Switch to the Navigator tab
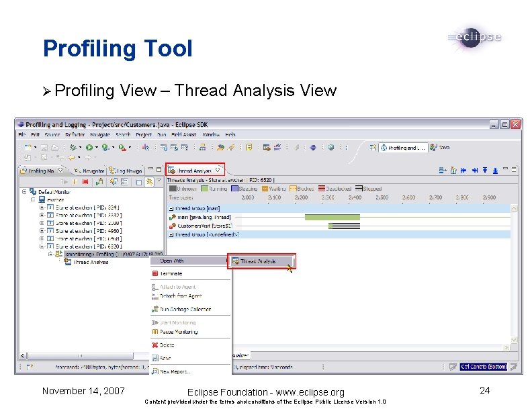Viewport: 532px width, 411px height. click(89, 171)
